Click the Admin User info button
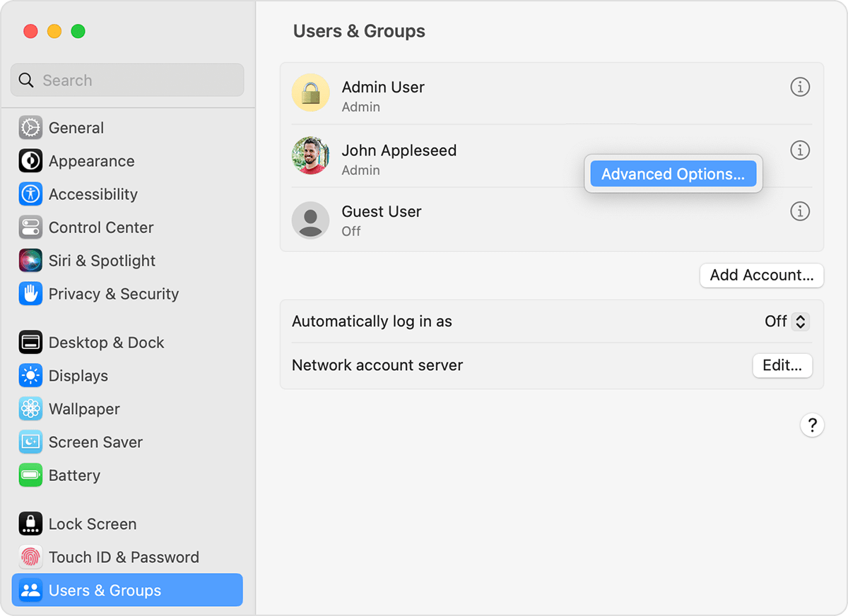 coord(800,87)
